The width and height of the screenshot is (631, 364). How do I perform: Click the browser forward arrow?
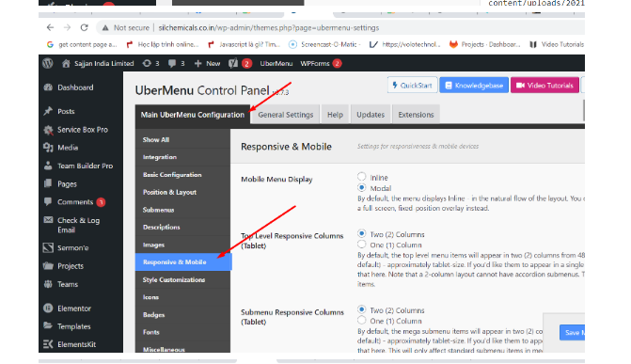click(67, 27)
